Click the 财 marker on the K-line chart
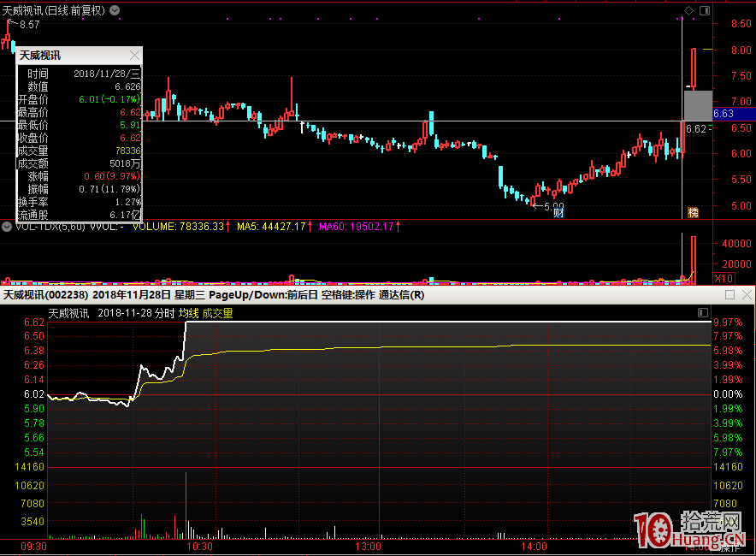The height and width of the screenshot is (556, 756). (x=558, y=213)
